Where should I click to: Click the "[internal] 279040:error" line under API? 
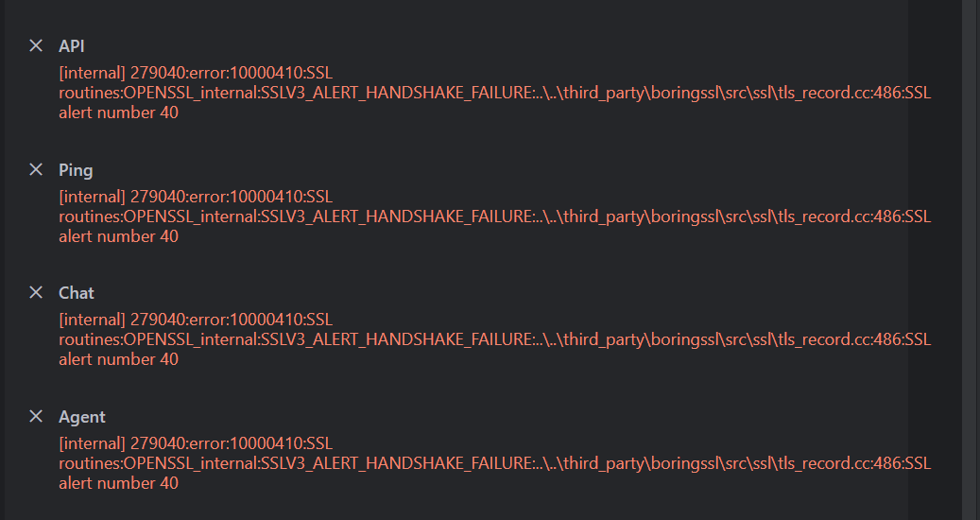196,73
